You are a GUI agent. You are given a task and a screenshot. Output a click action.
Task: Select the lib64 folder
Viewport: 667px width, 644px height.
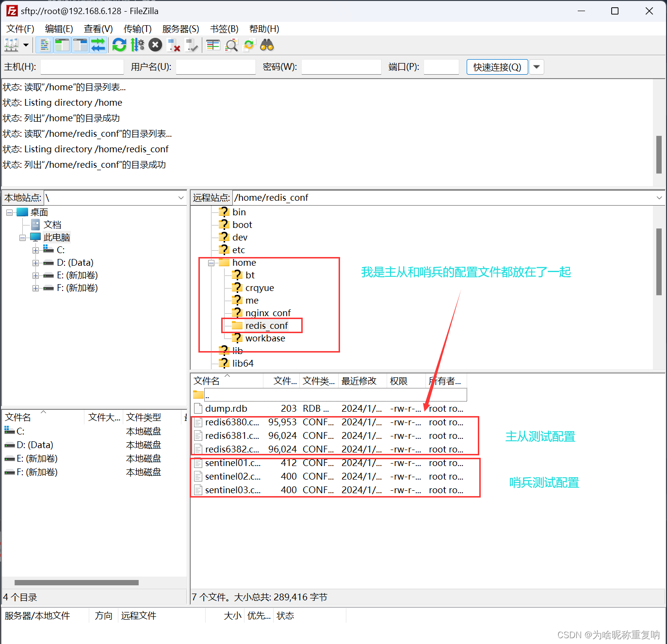243,363
